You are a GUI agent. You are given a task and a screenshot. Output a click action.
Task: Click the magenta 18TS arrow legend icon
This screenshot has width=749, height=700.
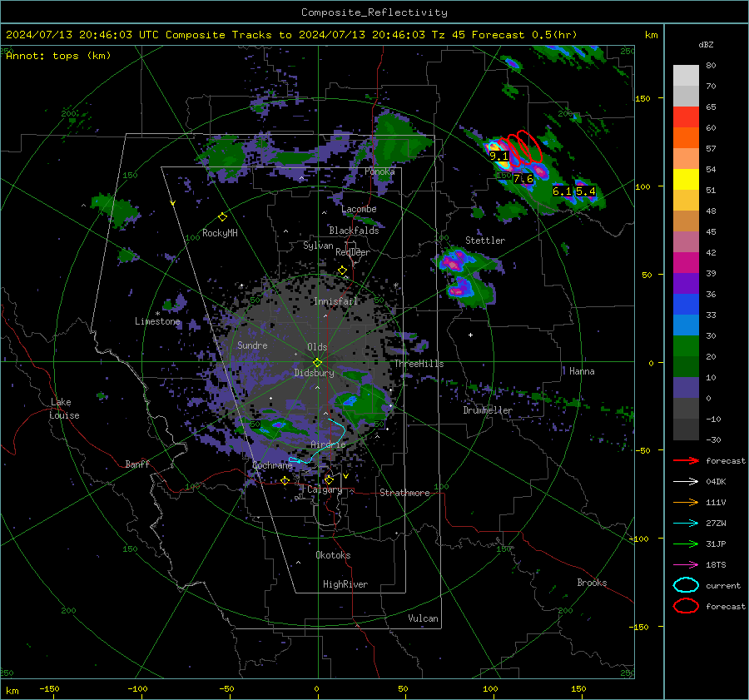[686, 565]
